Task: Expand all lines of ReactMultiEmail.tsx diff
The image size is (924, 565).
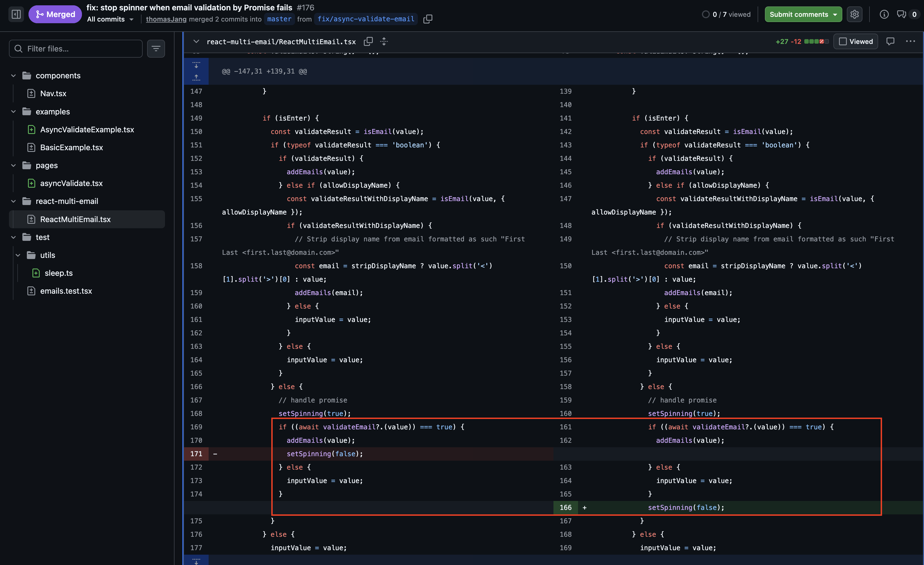Action: click(384, 41)
